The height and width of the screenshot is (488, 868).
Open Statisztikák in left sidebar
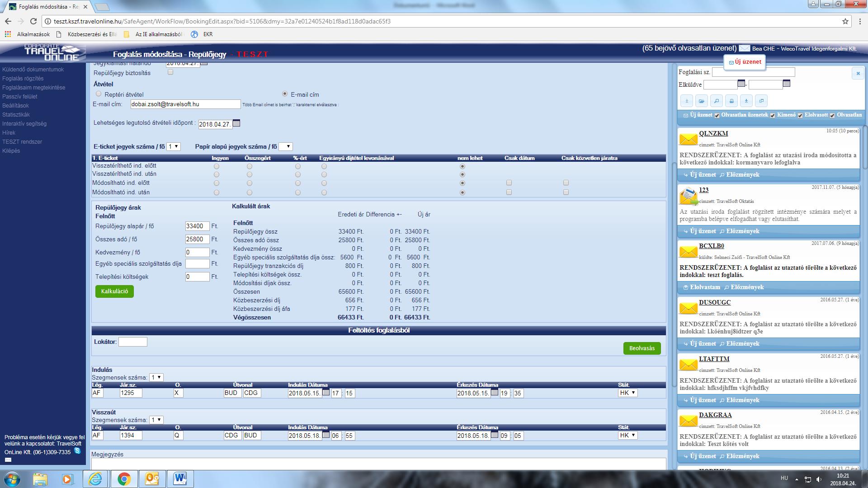coord(16,115)
